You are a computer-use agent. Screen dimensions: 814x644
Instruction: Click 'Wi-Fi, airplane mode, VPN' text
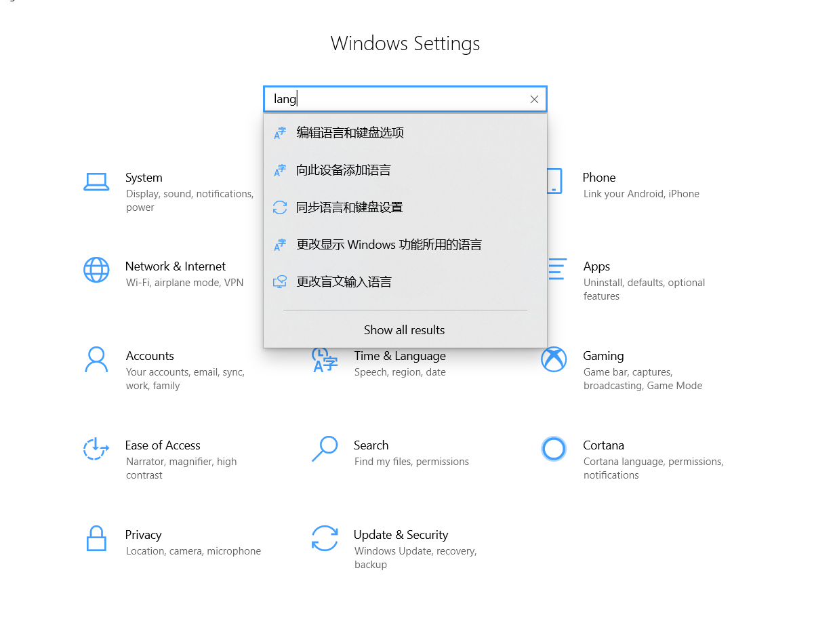point(184,283)
